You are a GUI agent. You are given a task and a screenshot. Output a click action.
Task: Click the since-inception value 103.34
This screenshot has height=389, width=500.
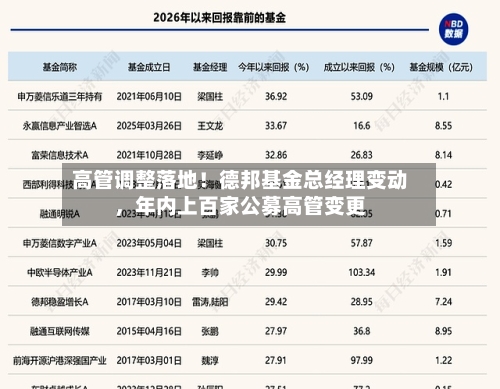362,273
